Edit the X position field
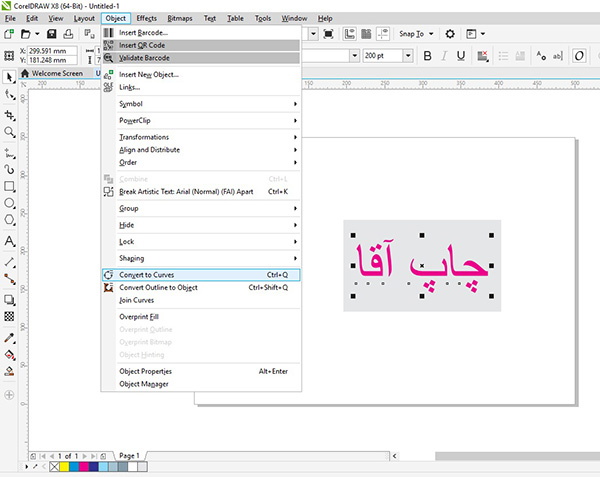This screenshot has width=600, height=477. [52, 50]
